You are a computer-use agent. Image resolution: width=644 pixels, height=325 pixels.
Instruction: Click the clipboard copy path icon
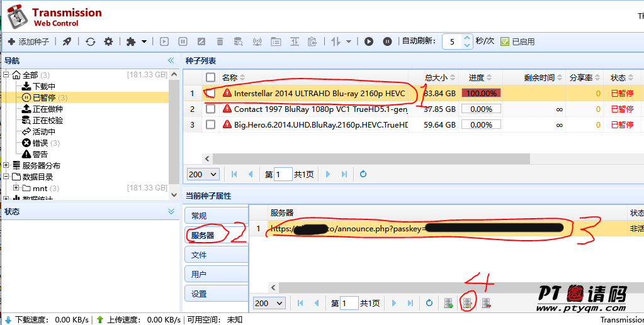tap(312, 41)
